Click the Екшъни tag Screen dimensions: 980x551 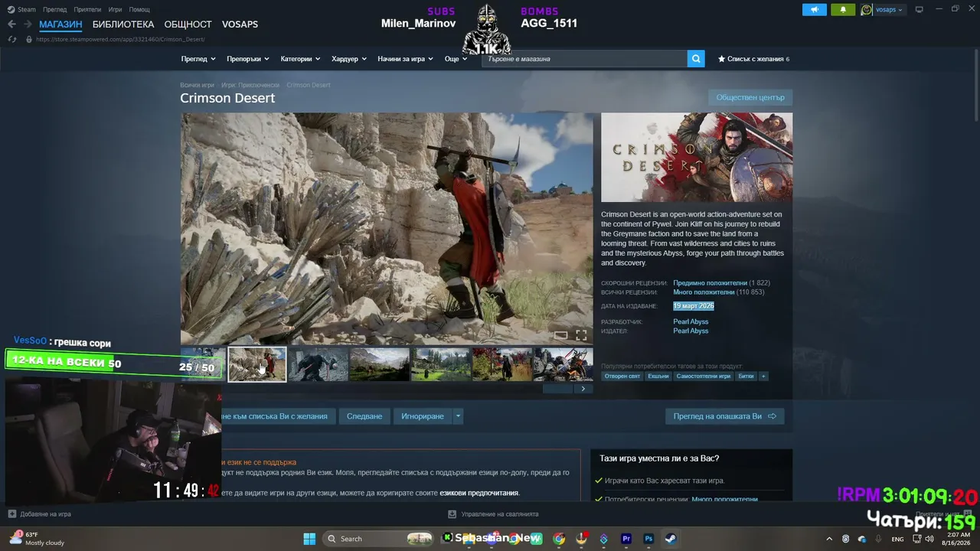coord(658,377)
